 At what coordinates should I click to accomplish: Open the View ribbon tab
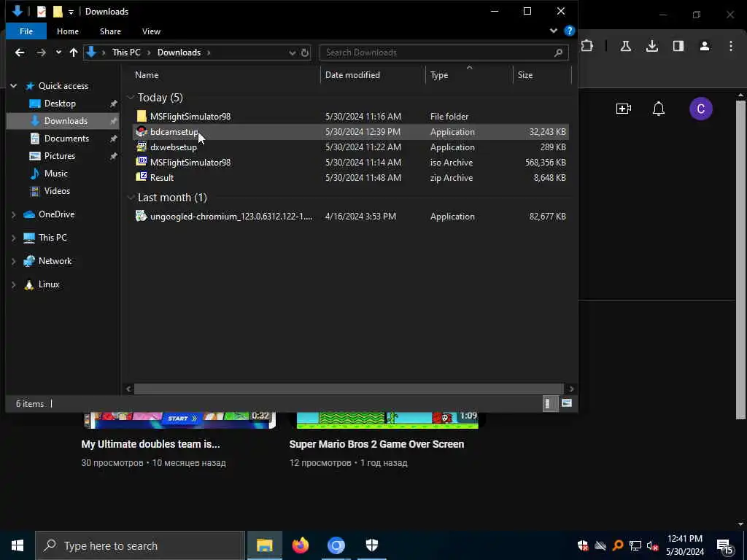[151, 31]
